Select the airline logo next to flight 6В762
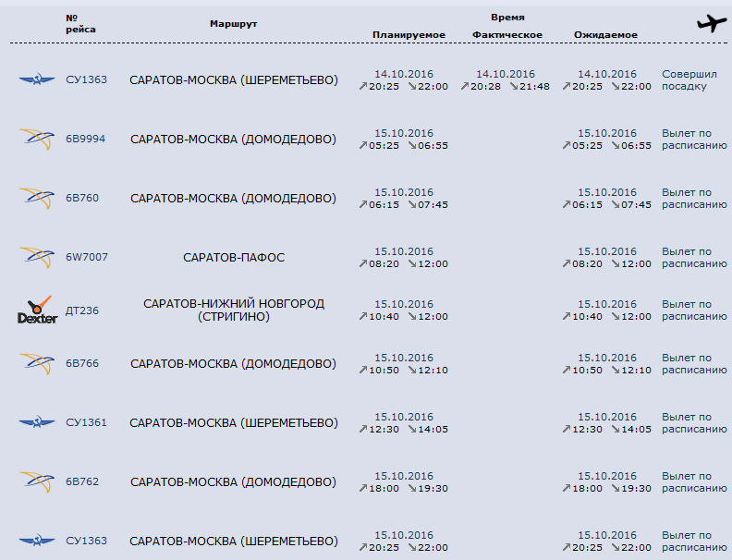Viewport: 732px width, 560px height. tap(37, 482)
